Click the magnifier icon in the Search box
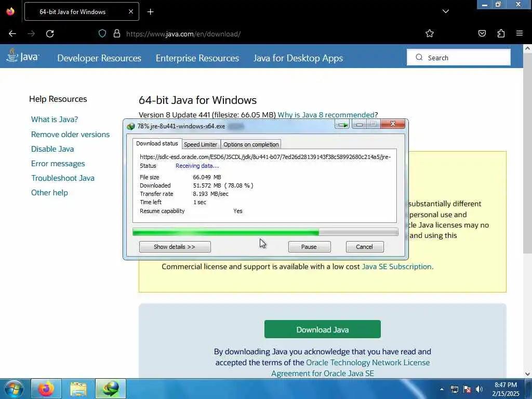This screenshot has width=532, height=399. 419,57
